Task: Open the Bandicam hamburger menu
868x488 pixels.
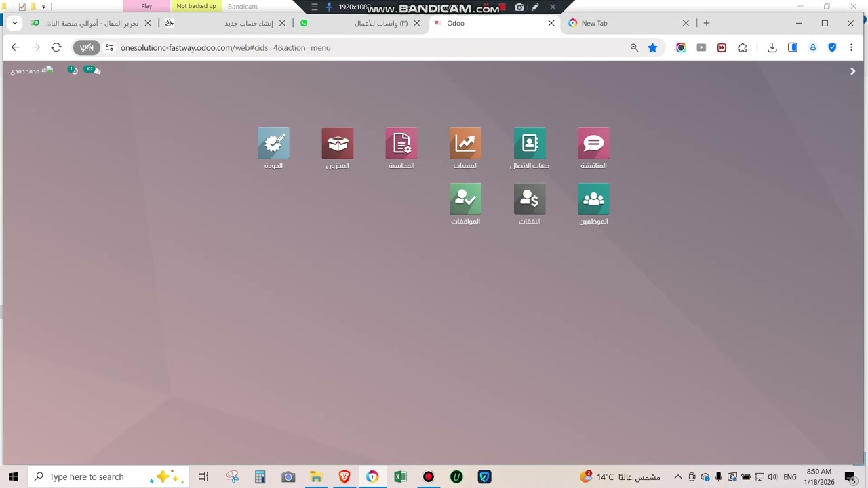Action: point(315,7)
